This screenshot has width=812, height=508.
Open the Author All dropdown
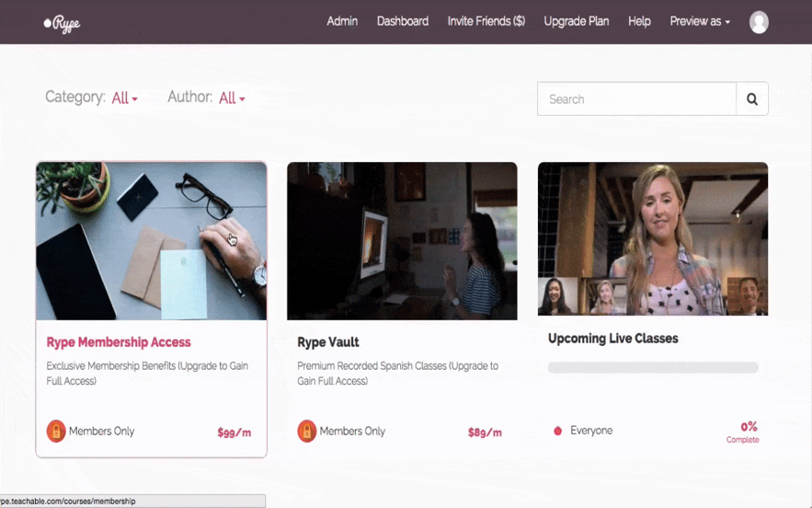pyautogui.click(x=232, y=98)
